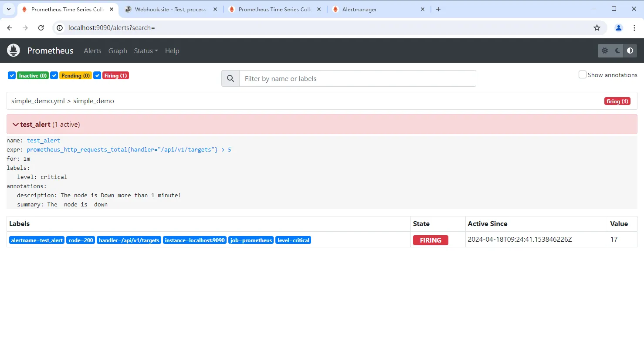Click the Prometheus brand title
This screenshot has width=644, height=351.
[x=50, y=51]
